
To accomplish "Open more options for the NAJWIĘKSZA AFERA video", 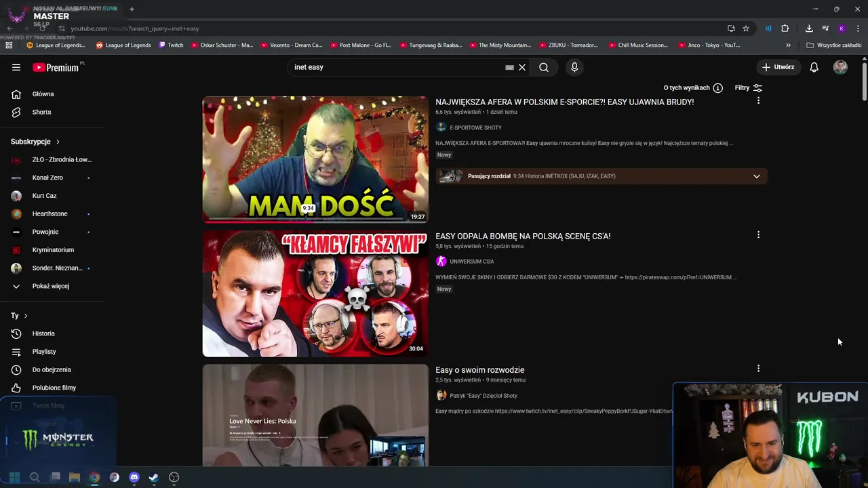I will coord(758,100).
